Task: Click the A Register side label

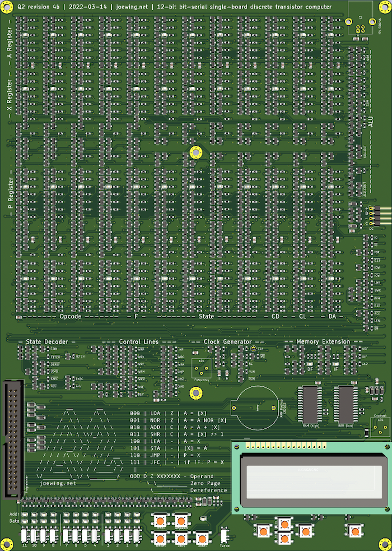Action: [x=10, y=43]
